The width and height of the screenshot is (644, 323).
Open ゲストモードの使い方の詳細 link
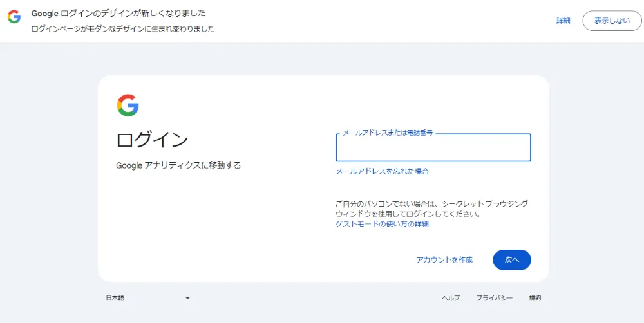382,224
